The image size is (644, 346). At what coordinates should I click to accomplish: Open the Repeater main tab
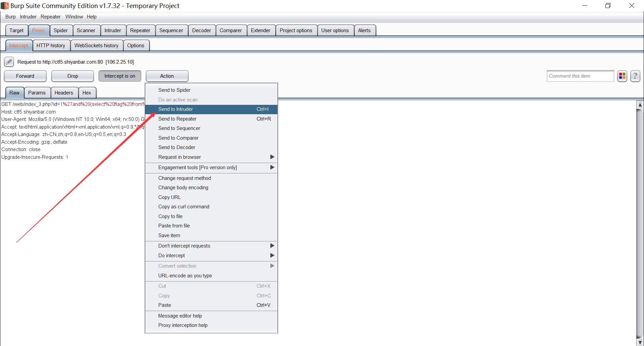140,30
